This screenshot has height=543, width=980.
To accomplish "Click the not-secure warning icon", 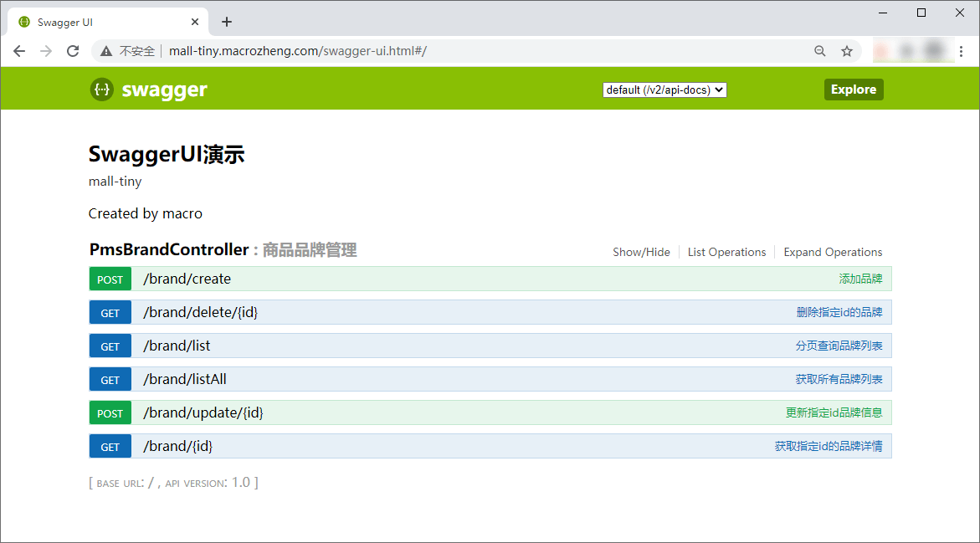I will 106,51.
